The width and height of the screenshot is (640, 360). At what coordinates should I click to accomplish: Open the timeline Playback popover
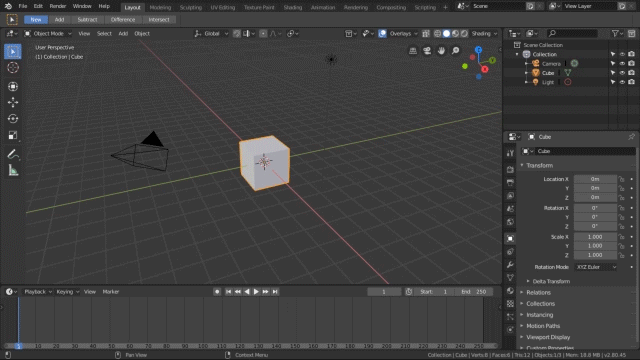click(38, 292)
